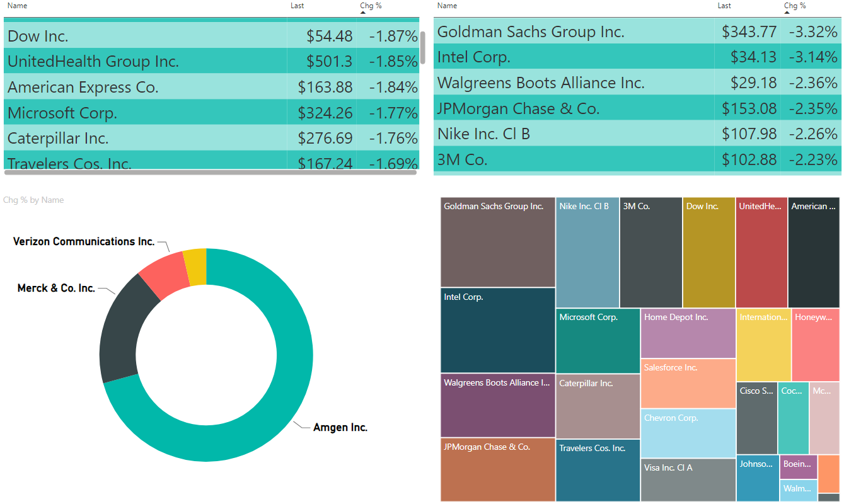Click the sort arrow above Chg % in right table
844x504 pixels.
click(787, 12)
